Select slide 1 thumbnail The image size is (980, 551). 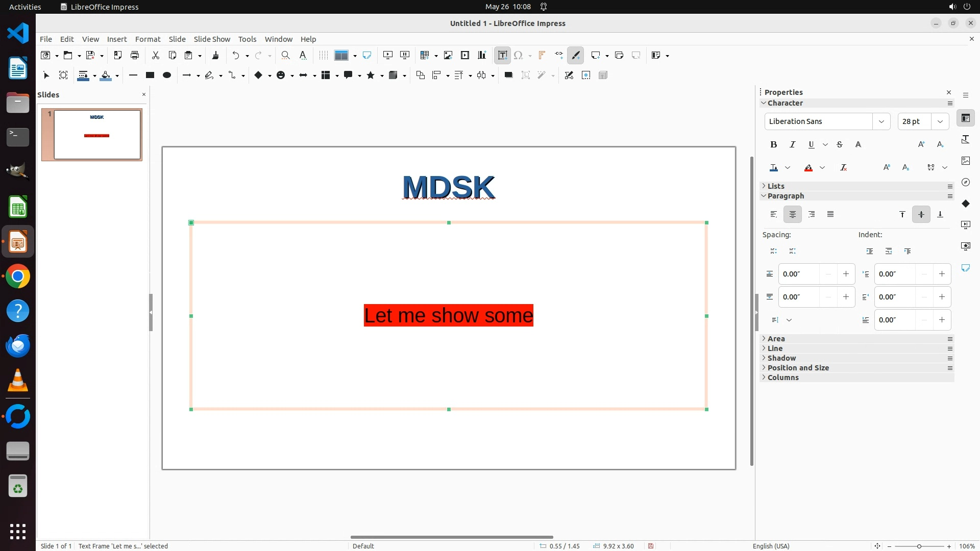coord(97,135)
